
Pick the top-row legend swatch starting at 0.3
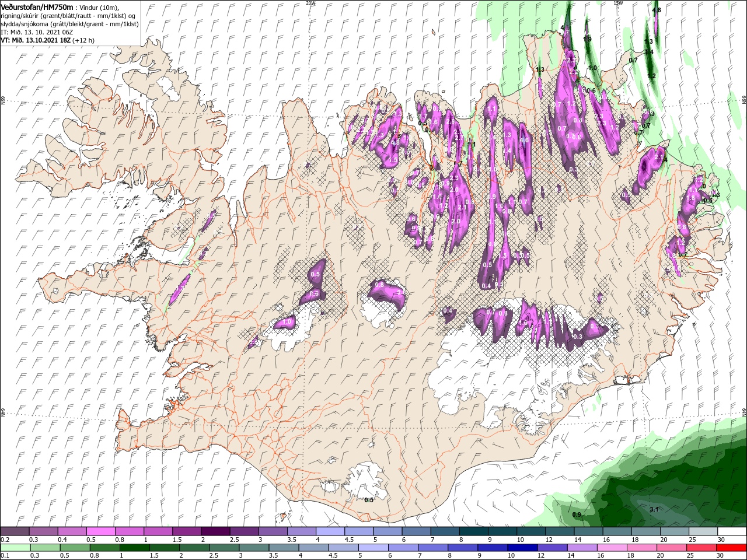tap(43, 531)
